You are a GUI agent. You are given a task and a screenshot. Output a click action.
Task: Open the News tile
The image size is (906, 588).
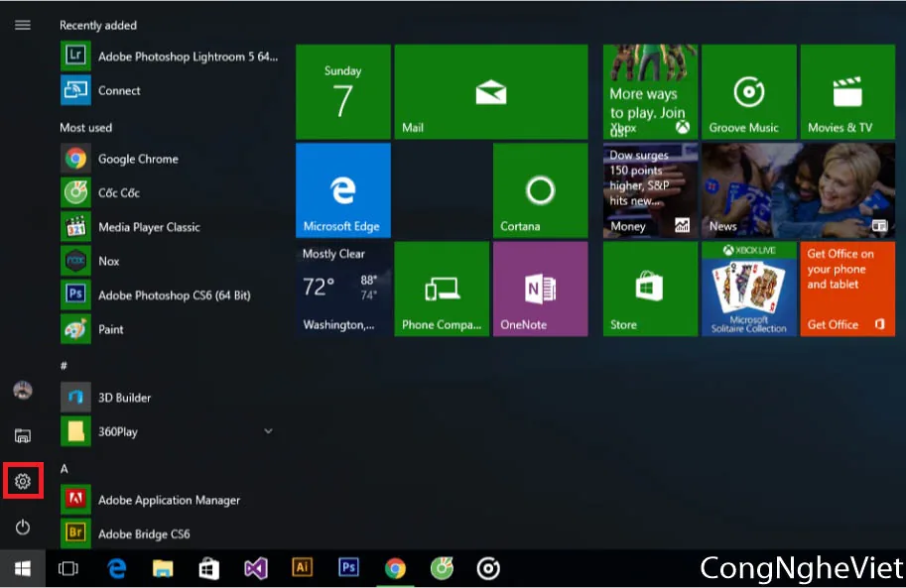[799, 190]
